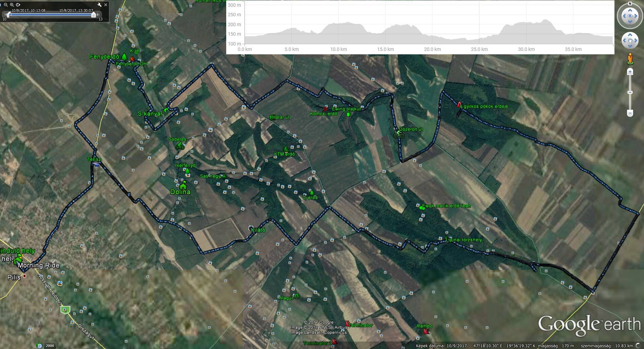Click the time slider zoom in magnifier
Screen dimensions: 644x349
12,5
